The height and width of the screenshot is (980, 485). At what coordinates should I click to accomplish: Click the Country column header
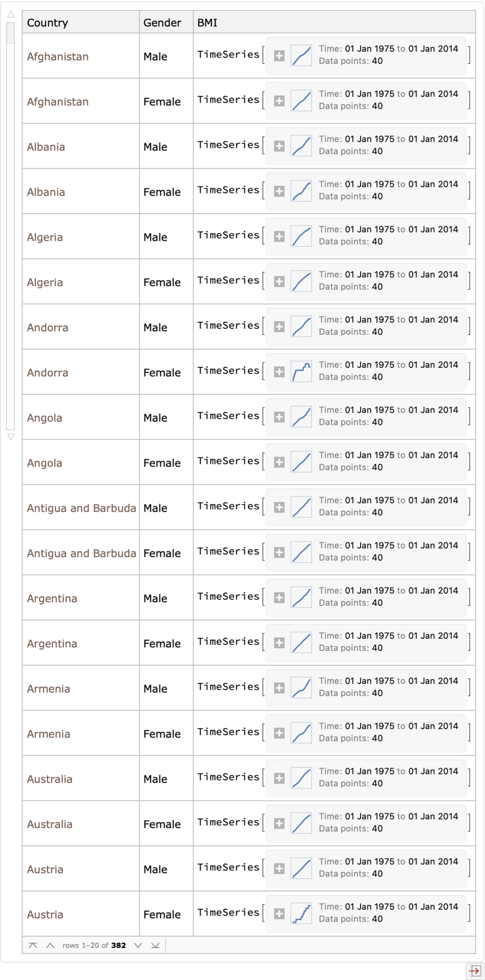pyautogui.click(x=48, y=23)
